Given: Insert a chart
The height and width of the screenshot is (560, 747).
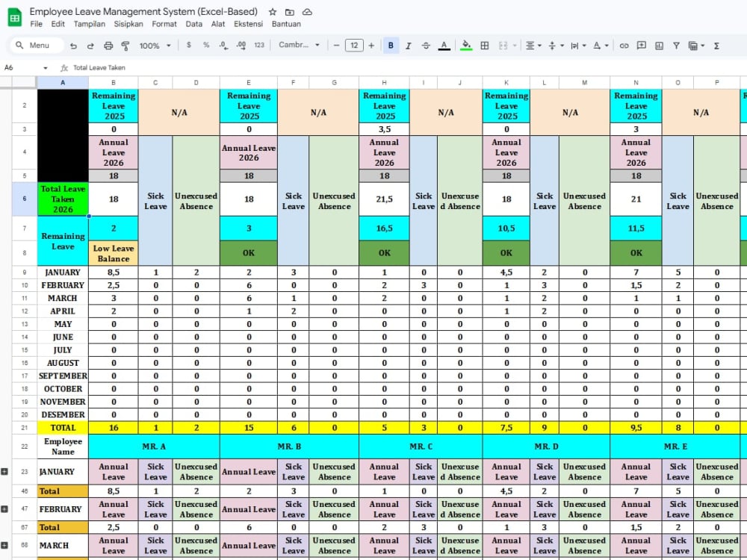Looking at the screenshot, I should [x=659, y=46].
